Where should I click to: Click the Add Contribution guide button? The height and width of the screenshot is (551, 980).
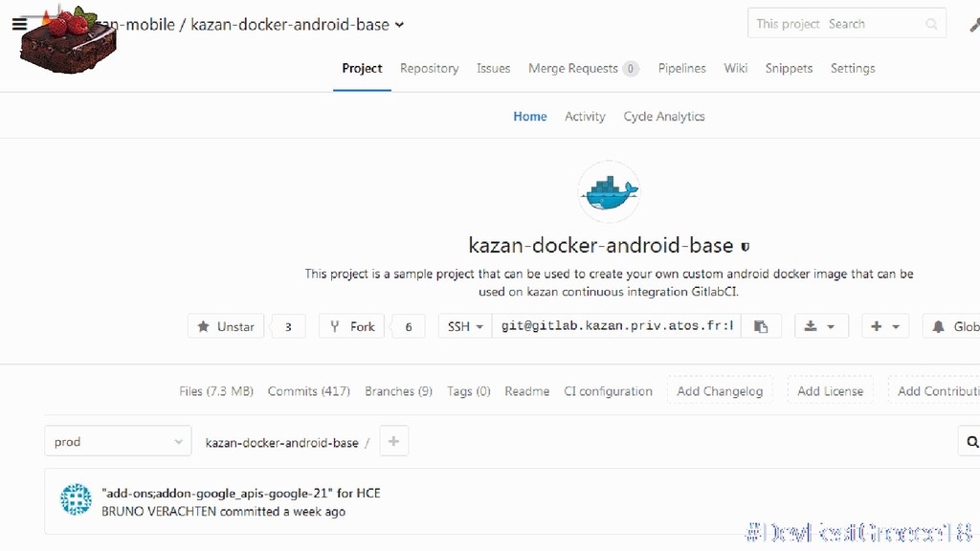tap(934, 391)
